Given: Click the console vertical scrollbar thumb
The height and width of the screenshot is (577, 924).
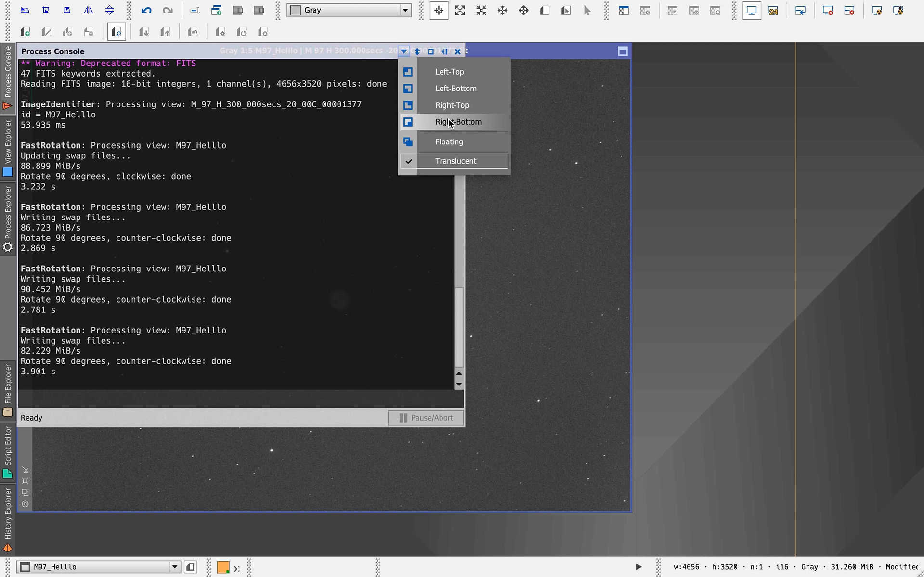Looking at the screenshot, I should point(459,327).
